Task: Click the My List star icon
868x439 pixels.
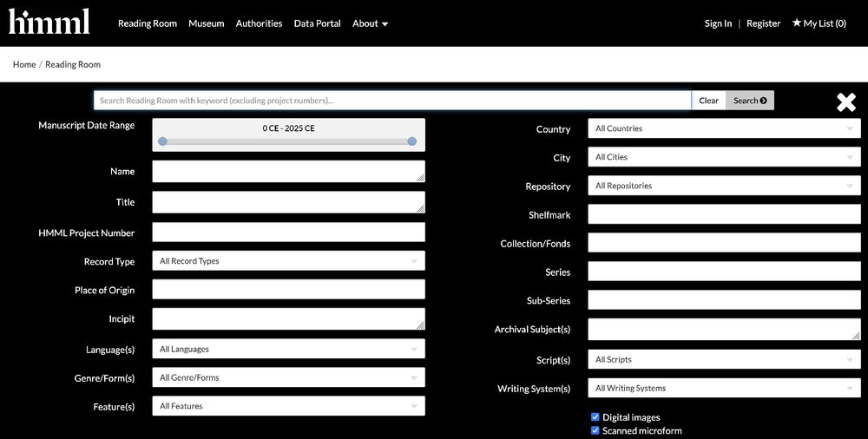Action: [x=797, y=23]
